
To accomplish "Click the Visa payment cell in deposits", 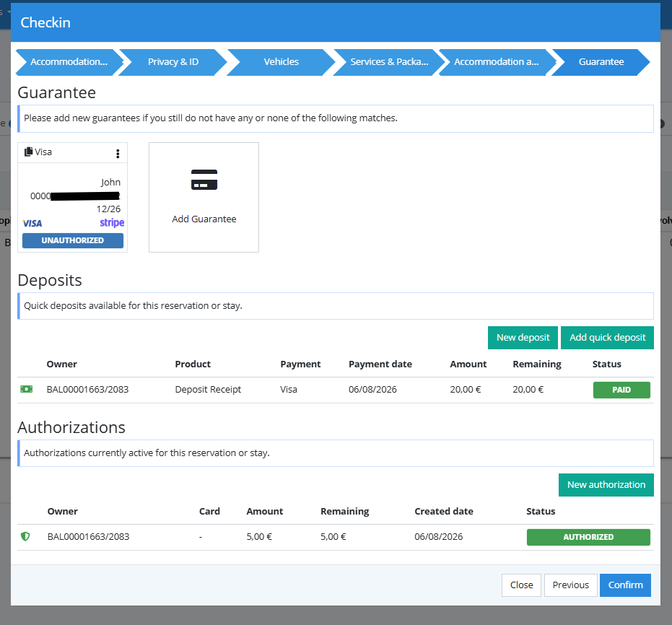I will (x=289, y=390).
